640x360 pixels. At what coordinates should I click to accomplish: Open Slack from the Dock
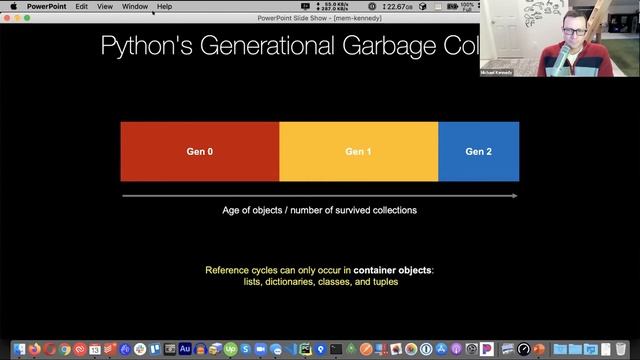click(140, 349)
